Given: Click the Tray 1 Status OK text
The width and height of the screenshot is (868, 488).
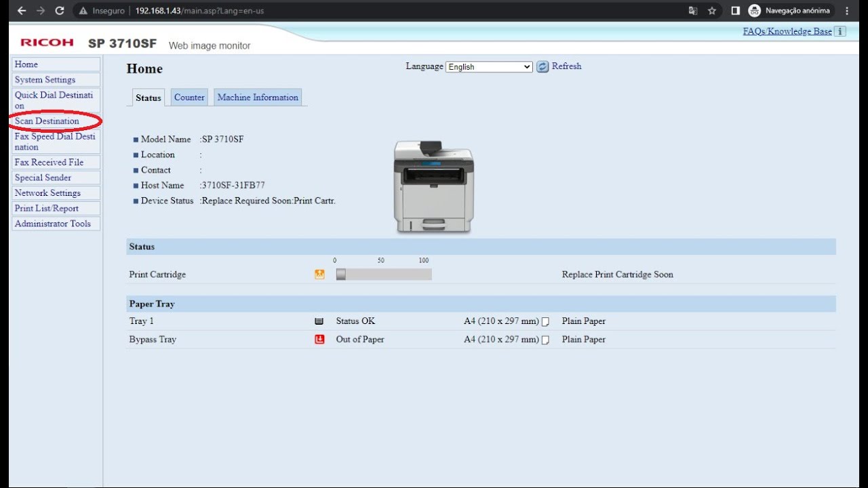Looking at the screenshot, I should (x=355, y=321).
